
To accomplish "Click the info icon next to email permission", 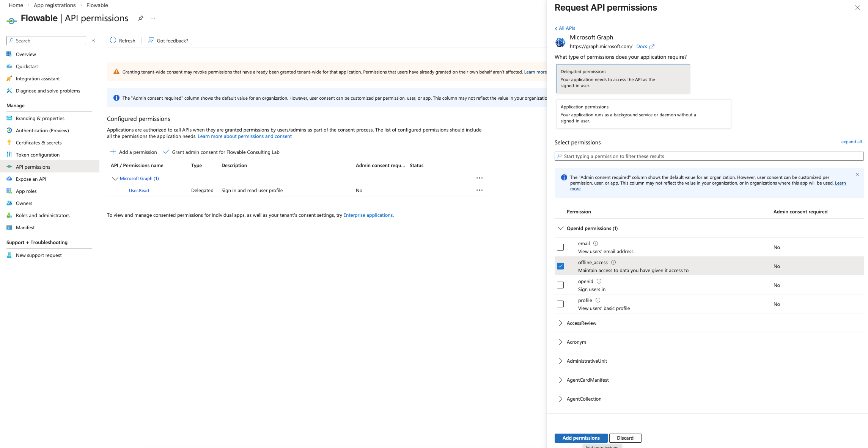I will tap(596, 243).
